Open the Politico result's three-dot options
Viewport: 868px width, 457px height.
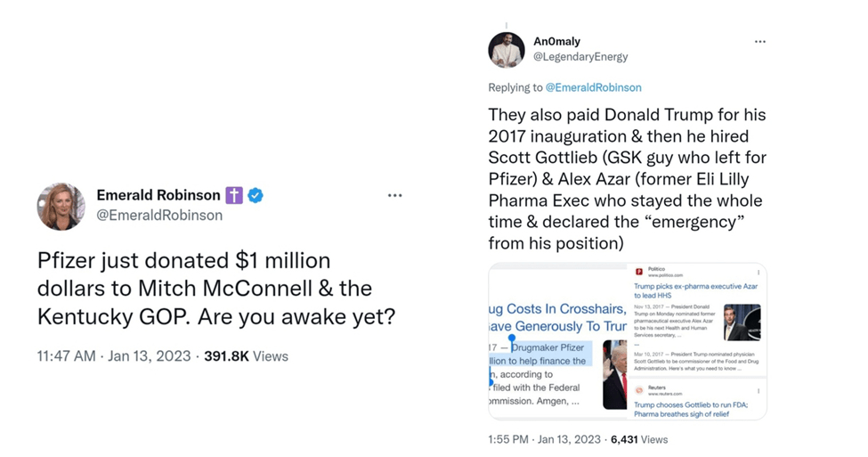click(x=758, y=273)
